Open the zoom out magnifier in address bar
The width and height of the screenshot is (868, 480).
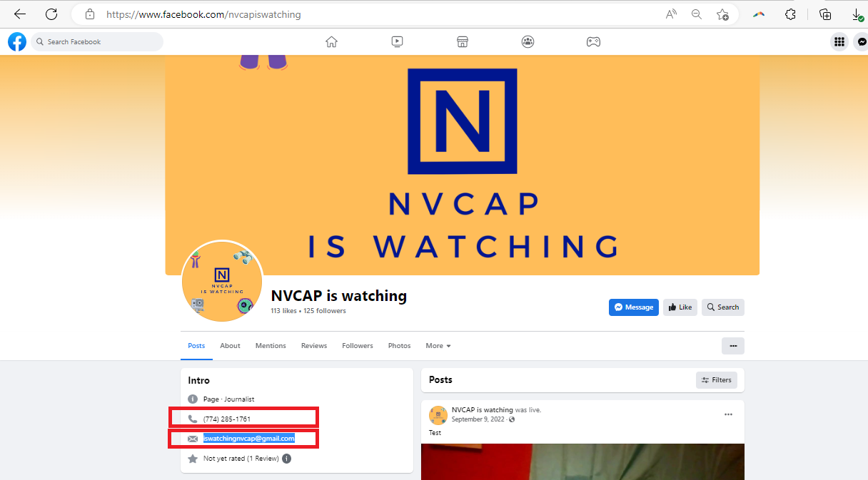[697, 14]
